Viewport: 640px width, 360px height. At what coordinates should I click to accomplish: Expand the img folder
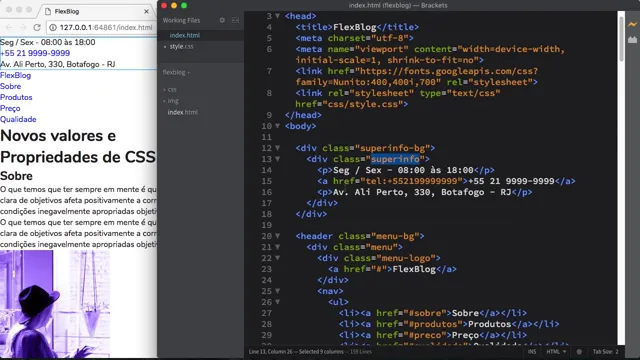pos(171,100)
